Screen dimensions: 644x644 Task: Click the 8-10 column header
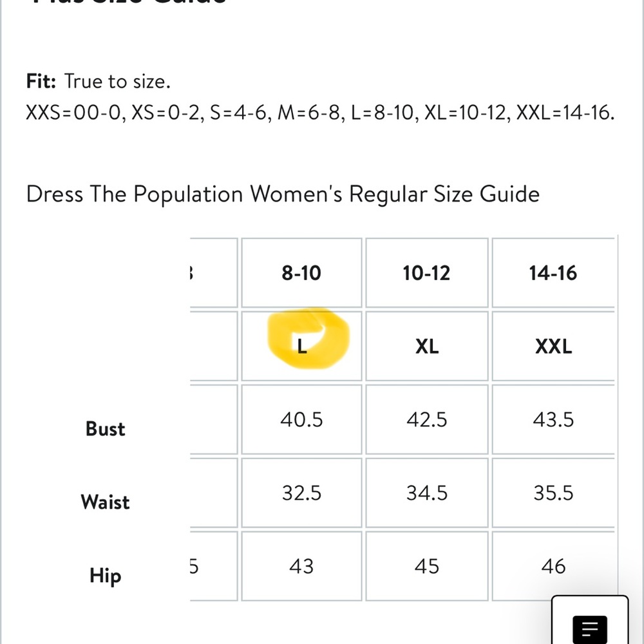tap(301, 272)
